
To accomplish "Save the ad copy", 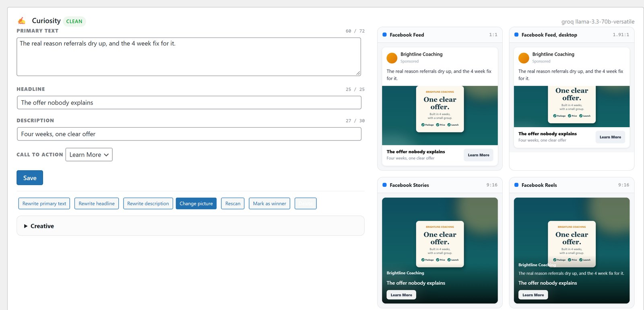I will pos(30,178).
